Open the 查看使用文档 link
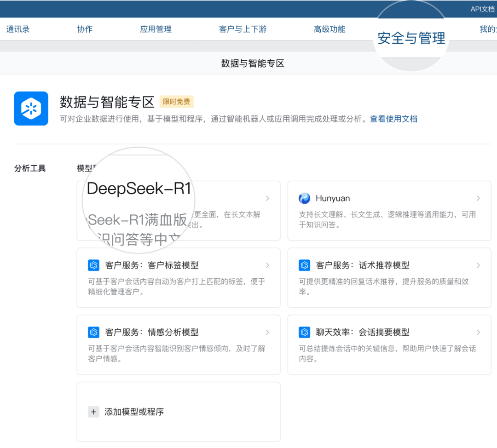497x448 pixels. pyautogui.click(x=393, y=119)
